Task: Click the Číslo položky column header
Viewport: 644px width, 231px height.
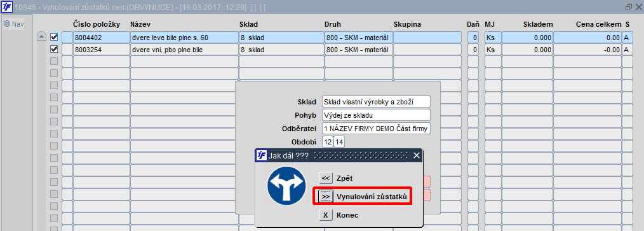Action: pyautogui.click(x=97, y=25)
